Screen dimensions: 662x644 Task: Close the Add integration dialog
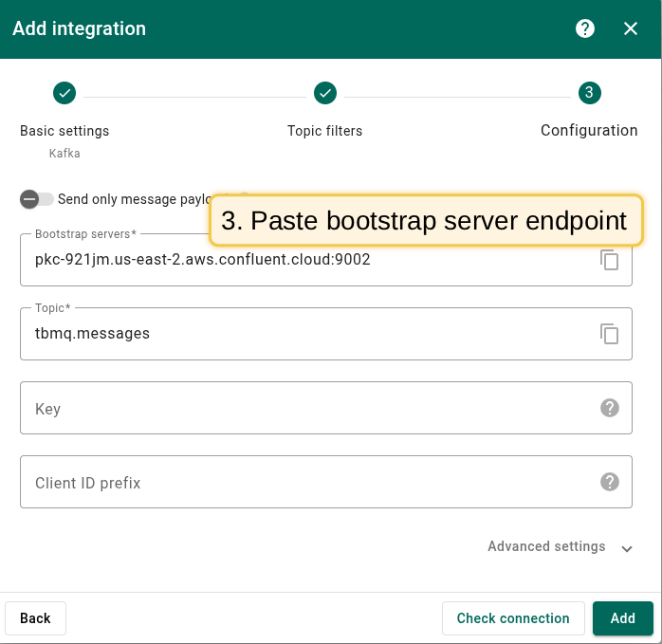[x=631, y=28]
